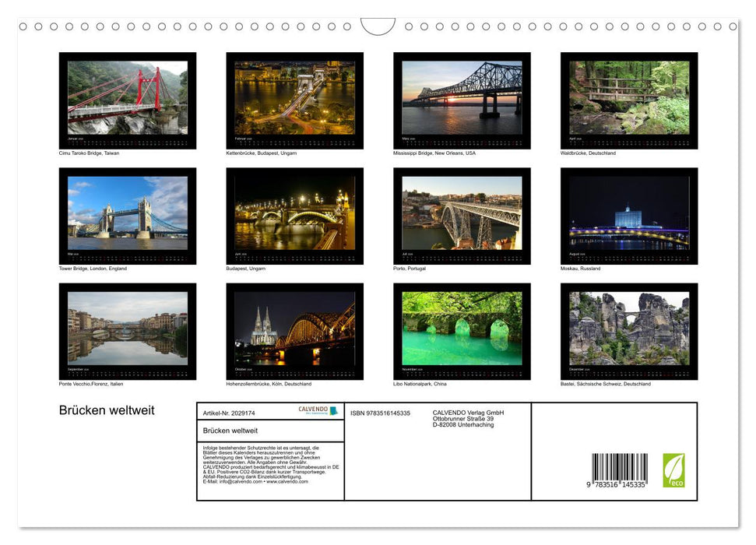The width and height of the screenshot is (756, 545).
Task: Open the Waldbrücke Deutschland April photo
Action: tap(628, 100)
